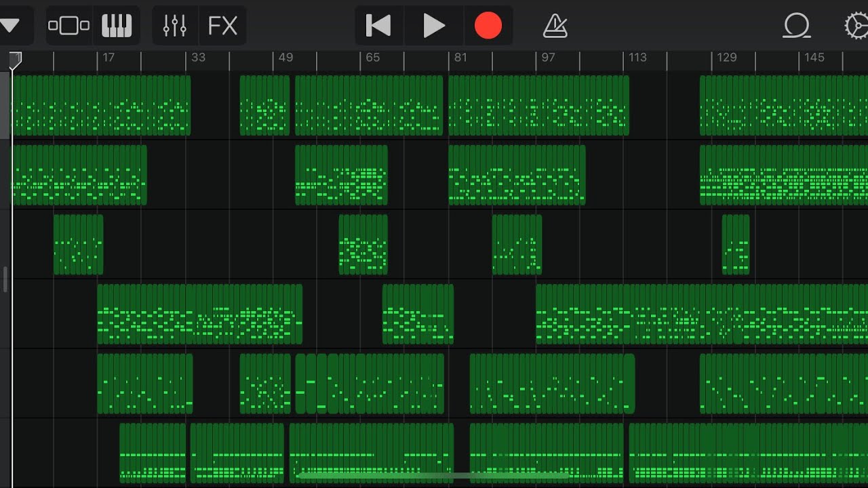Viewport: 868px width, 488px height.
Task: Tap the track header handle on left edge
Action: [5, 279]
